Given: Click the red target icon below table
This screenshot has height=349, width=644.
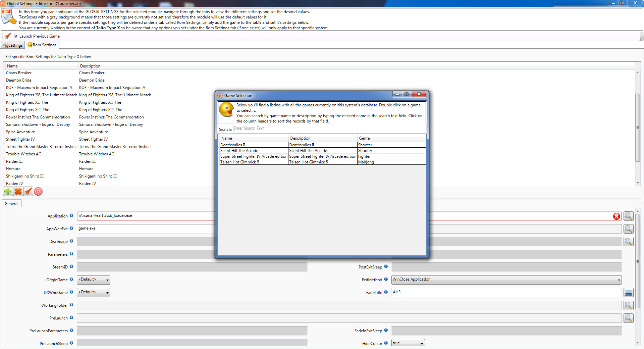Looking at the screenshot, I should [x=38, y=192].
